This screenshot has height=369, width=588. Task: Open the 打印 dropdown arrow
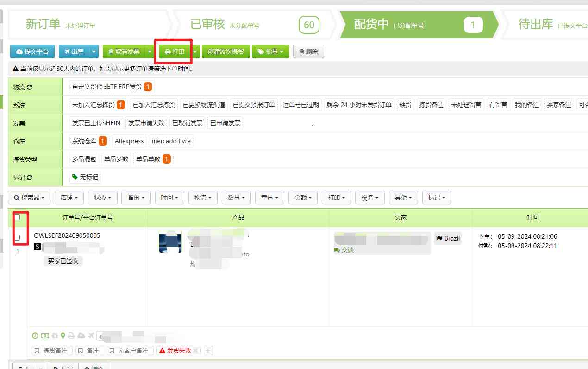[195, 51]
